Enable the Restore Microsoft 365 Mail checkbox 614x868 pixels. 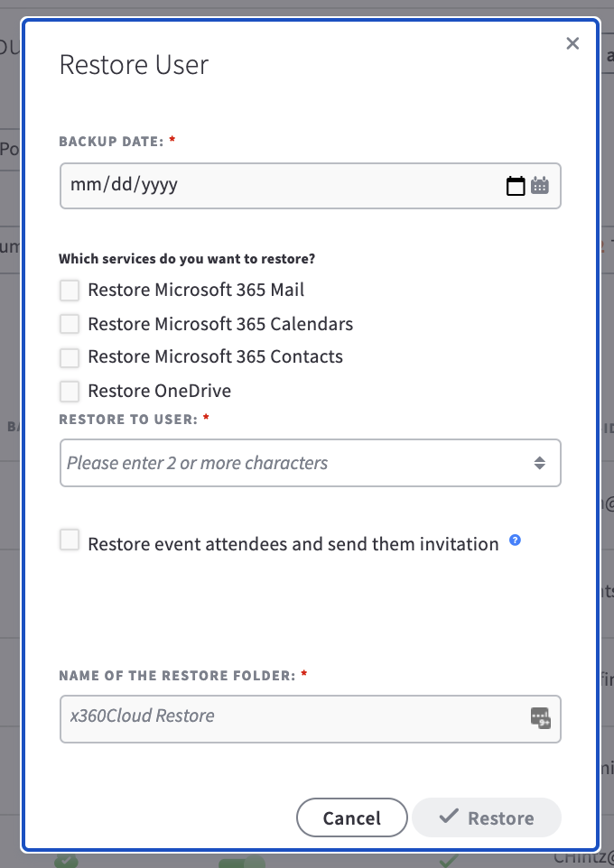click(70, 291)
